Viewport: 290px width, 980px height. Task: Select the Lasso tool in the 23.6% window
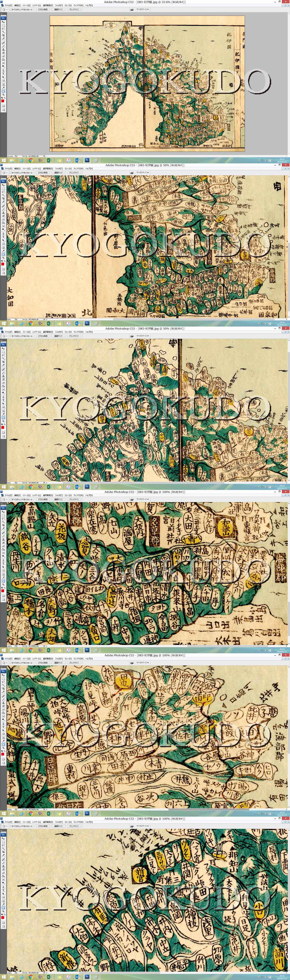pos(4,29)
